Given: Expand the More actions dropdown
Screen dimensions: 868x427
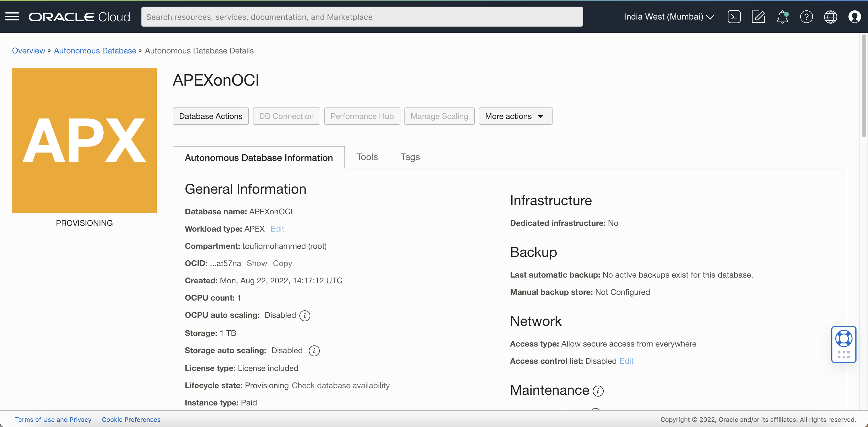Looking at the screenshot, I should tap(515, 116).
